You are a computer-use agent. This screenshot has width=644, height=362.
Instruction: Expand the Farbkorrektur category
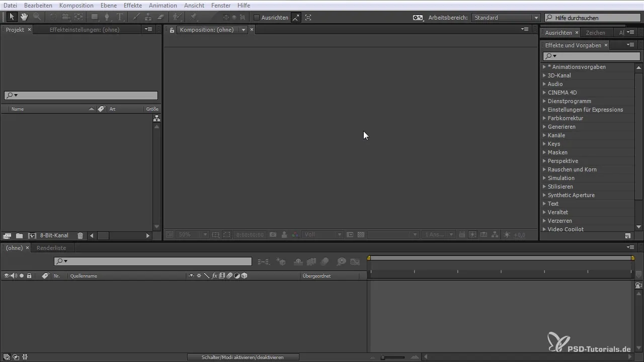pos(544,118)
